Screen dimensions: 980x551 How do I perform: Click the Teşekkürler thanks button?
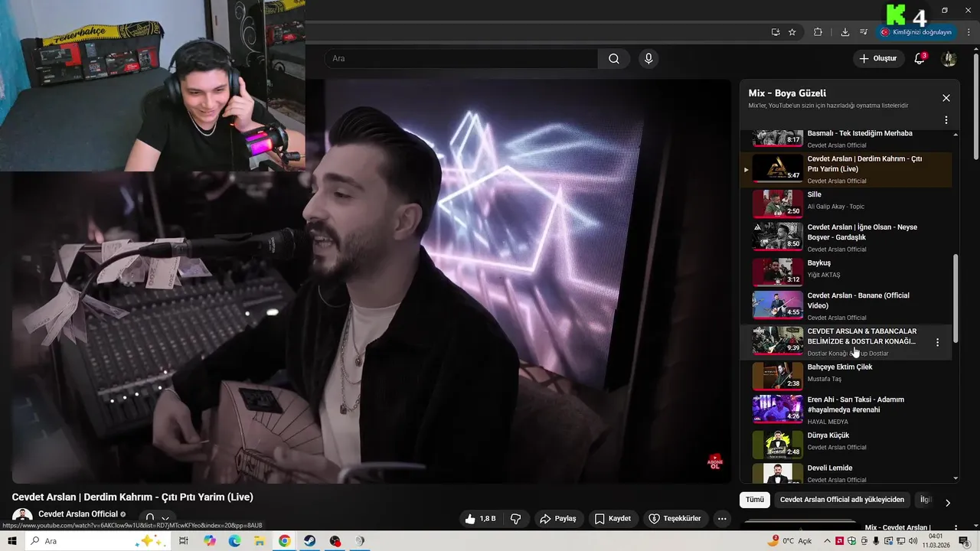click(x=675, y=519)
